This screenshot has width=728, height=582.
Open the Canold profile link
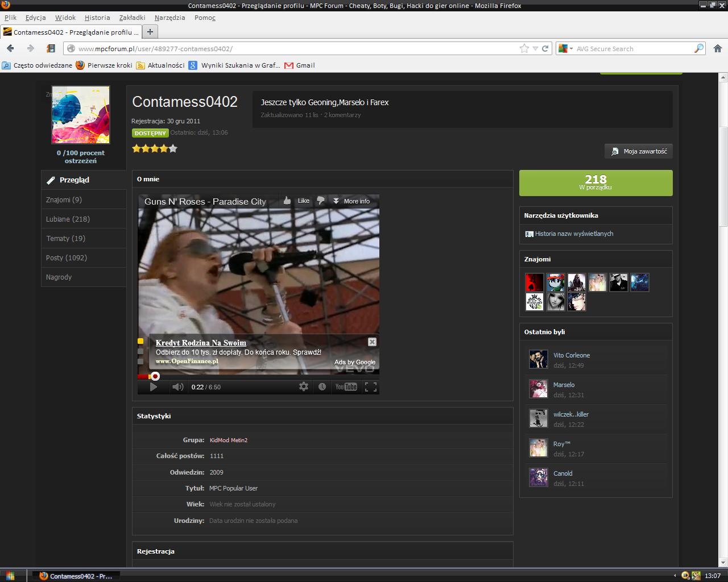563,473
